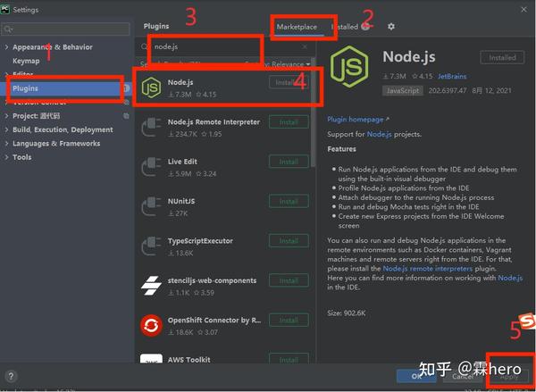Click the settings search field at top left
536x392 pixels.
[65, 29]
